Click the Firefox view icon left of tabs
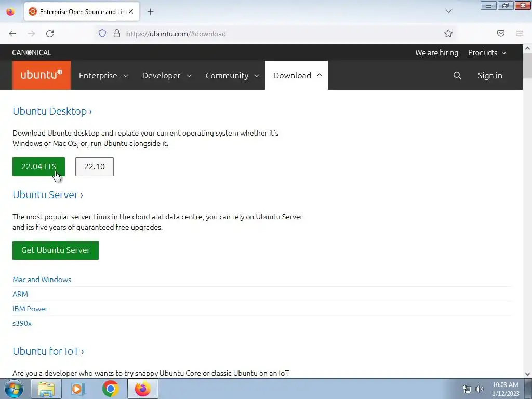This screenshot has width=532, height=399. (x=10, y=11)
